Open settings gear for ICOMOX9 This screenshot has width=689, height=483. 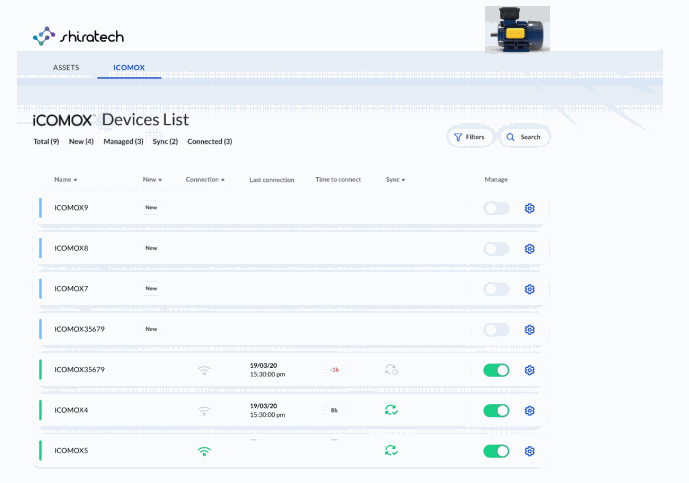530,208
